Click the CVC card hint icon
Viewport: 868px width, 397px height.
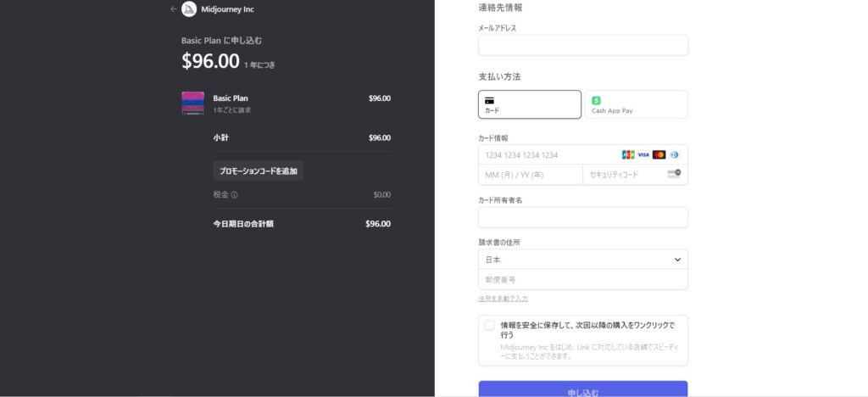(674, 174)
